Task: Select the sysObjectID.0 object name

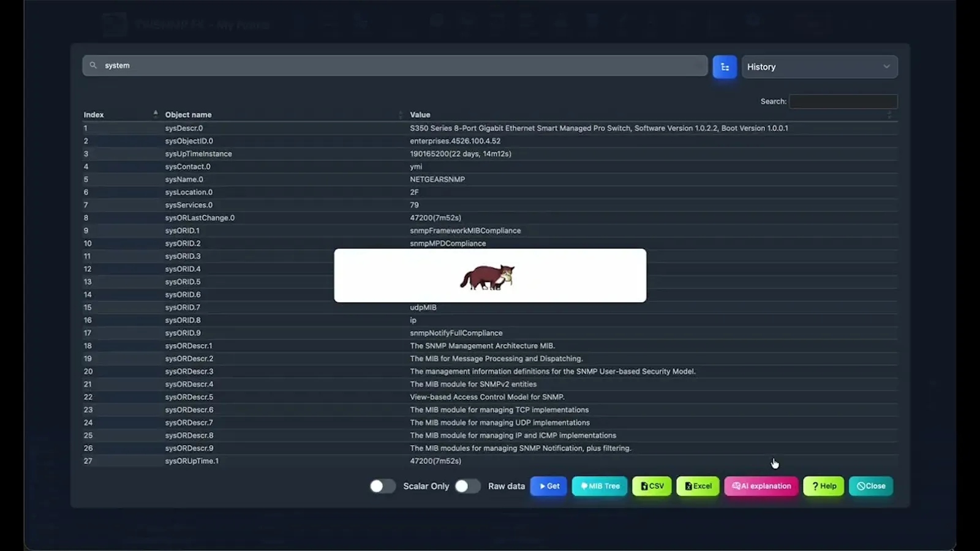Action: pyautogui.click(x=189, y=141)
